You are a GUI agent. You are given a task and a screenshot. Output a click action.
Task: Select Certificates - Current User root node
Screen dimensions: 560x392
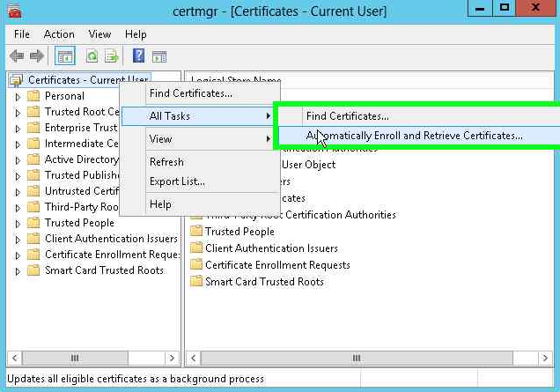88,79
